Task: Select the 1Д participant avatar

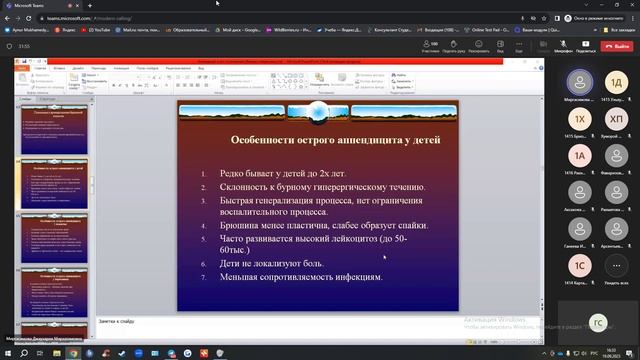Action: (x=616, y=82)
